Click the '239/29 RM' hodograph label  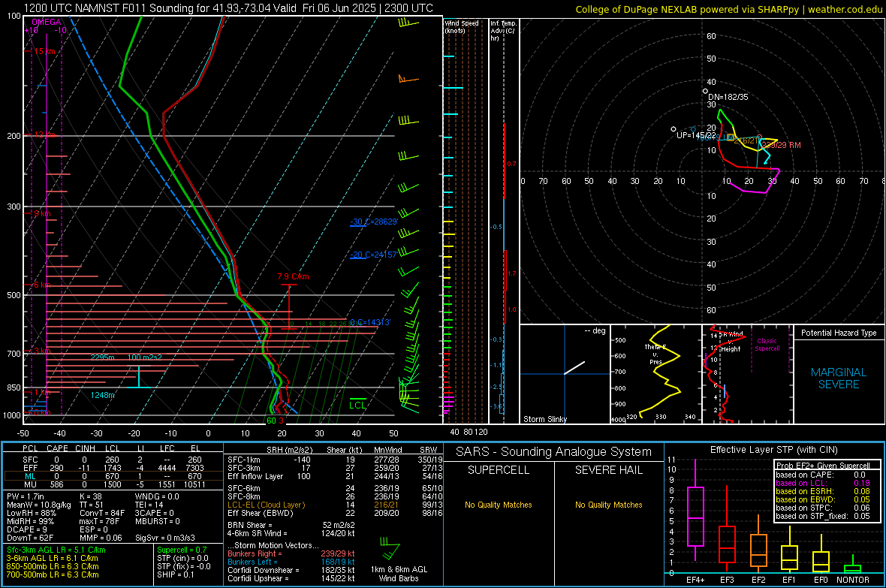pyautogui.click(x=781, y=145)
